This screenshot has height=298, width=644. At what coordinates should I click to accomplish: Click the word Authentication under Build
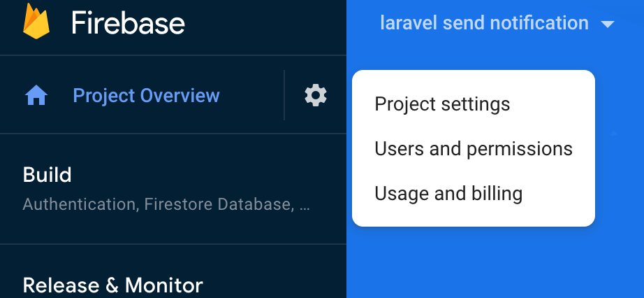pyautogui.click(x=80, y=204)
